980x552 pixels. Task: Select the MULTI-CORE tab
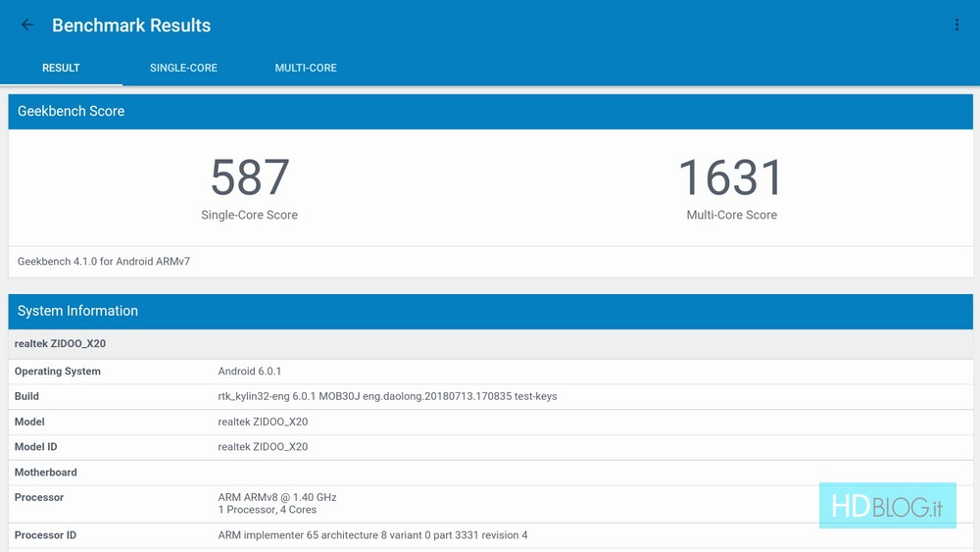(x=306, y=68)
